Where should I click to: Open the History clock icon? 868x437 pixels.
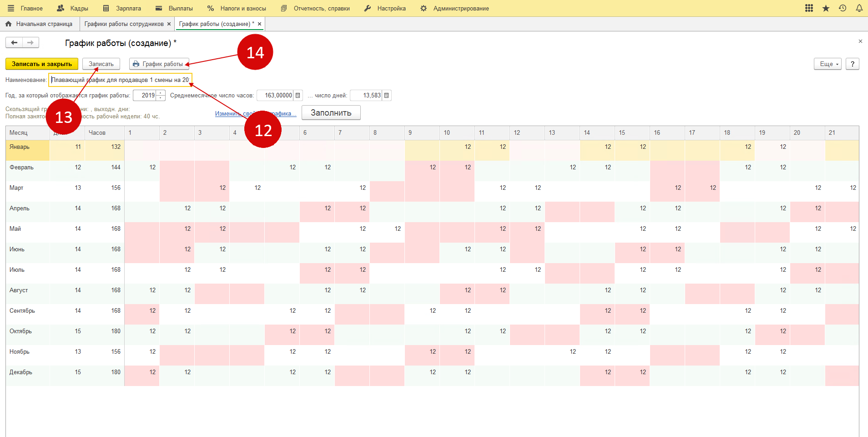click(843, 8)
